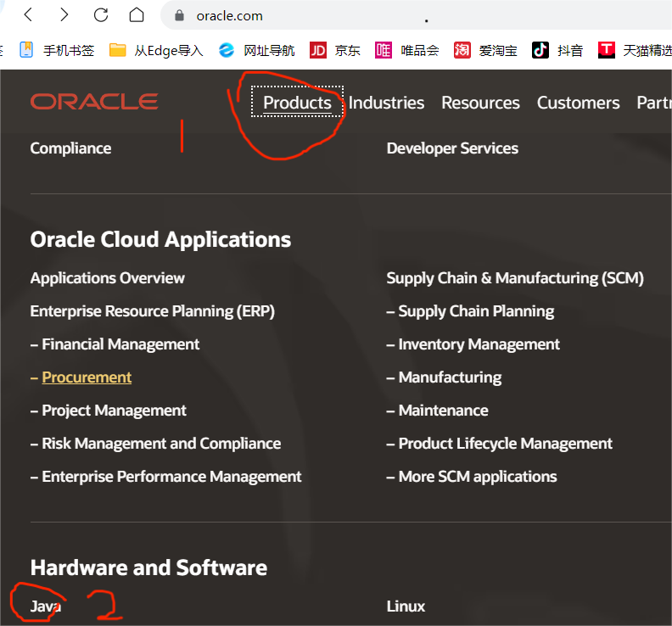The height and width of the screenshot is (626, 672).
Task: Open the 抖音 TikTok bookmark
Action: point(557,51)
